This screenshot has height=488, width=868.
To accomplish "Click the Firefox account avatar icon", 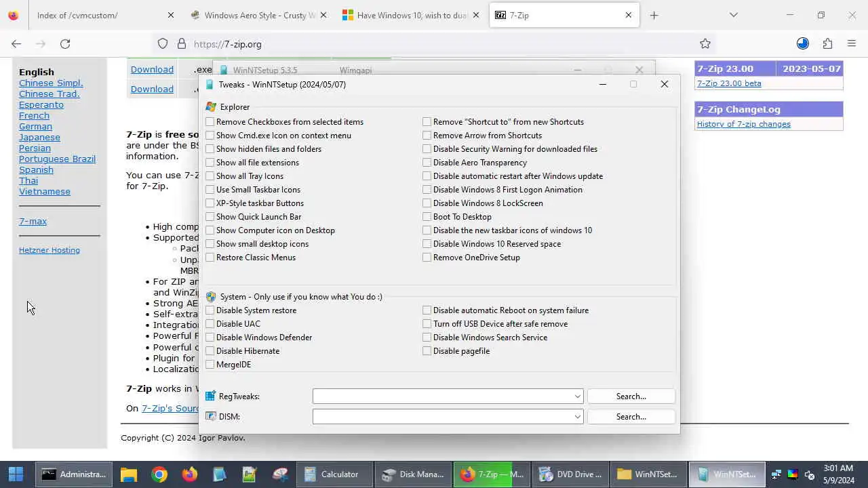I will pyautogui.click(x=803, y=44).
